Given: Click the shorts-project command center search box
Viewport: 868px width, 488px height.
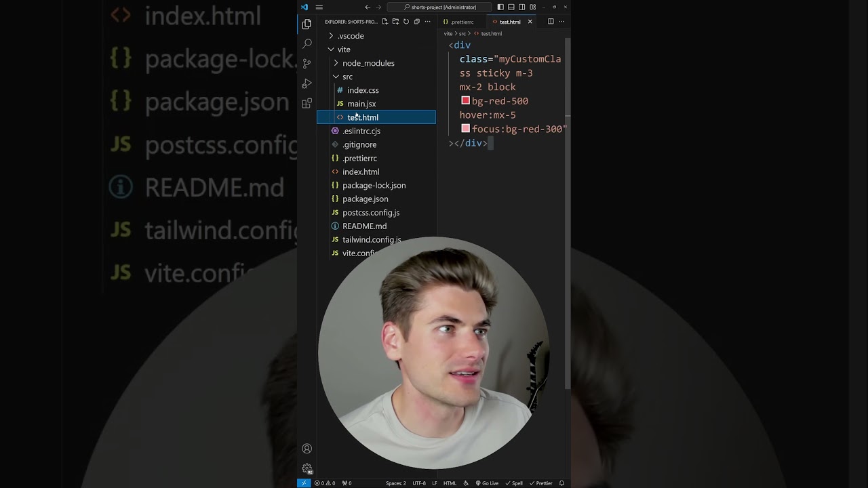Looking at the screenshot, I should (x=440, y=7).
